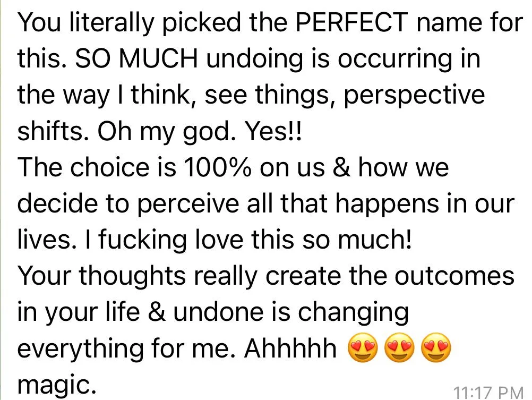Click the first heart-eyes emoji
The image size is (532, 400).
tap(363, 347)
